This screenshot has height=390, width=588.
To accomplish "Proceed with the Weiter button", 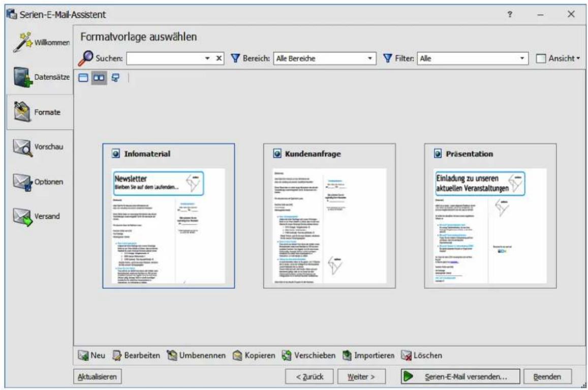I will click(361, 376).
